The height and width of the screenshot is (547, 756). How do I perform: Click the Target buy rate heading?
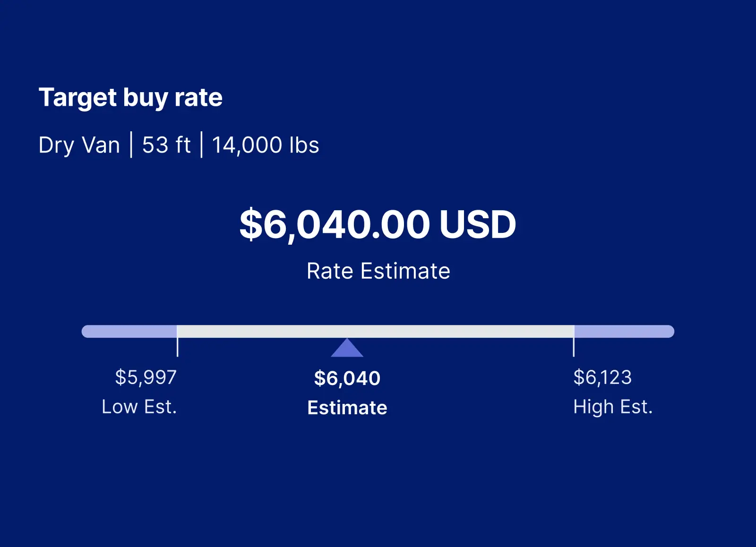(x=130, y=98)
